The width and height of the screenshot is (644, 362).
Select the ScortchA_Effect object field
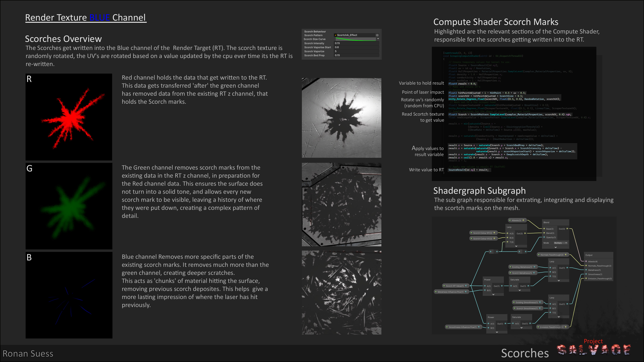(355, 35)
